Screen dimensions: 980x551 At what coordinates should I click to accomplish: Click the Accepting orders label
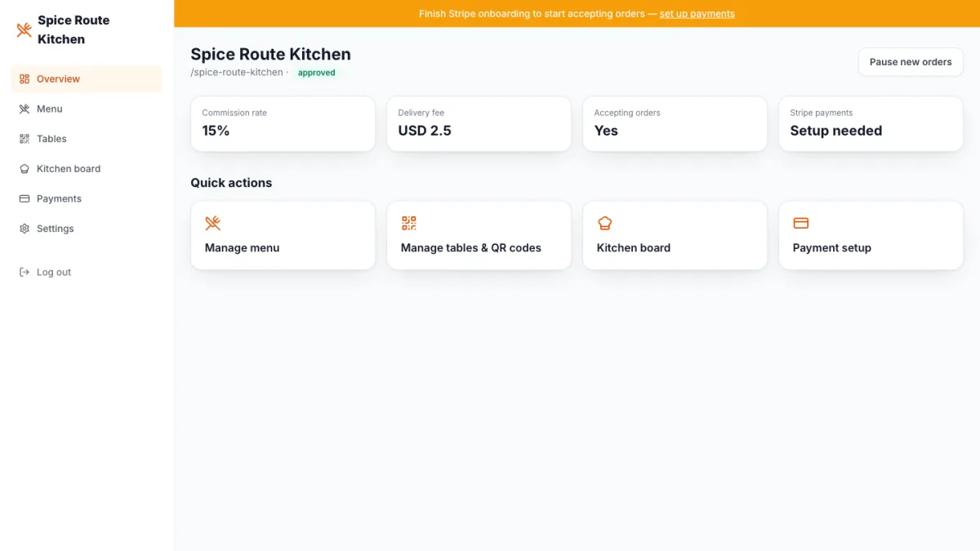[627, 113]
